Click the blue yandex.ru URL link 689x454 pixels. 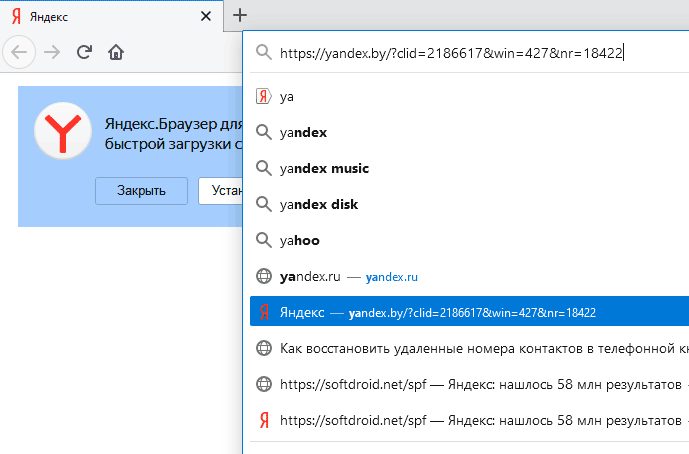(x=392, y=277)
